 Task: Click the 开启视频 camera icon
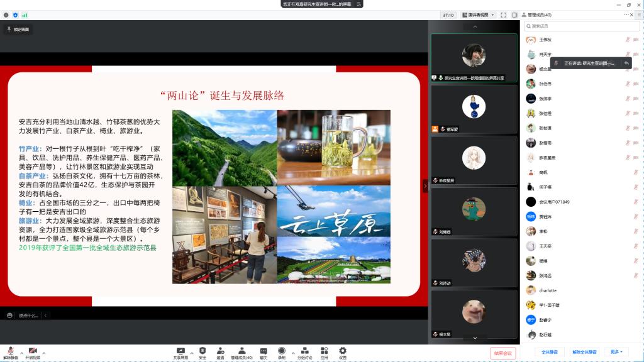tap(33, 351)
